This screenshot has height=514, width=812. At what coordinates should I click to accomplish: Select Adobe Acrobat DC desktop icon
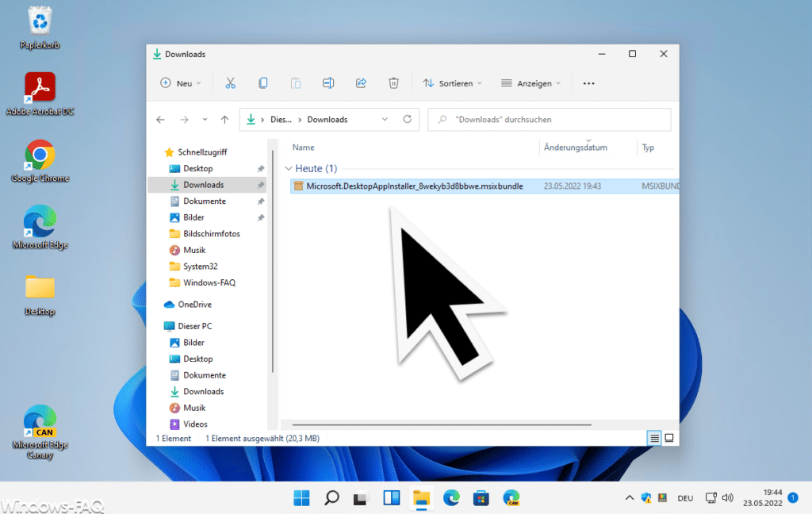coord(40,94)
